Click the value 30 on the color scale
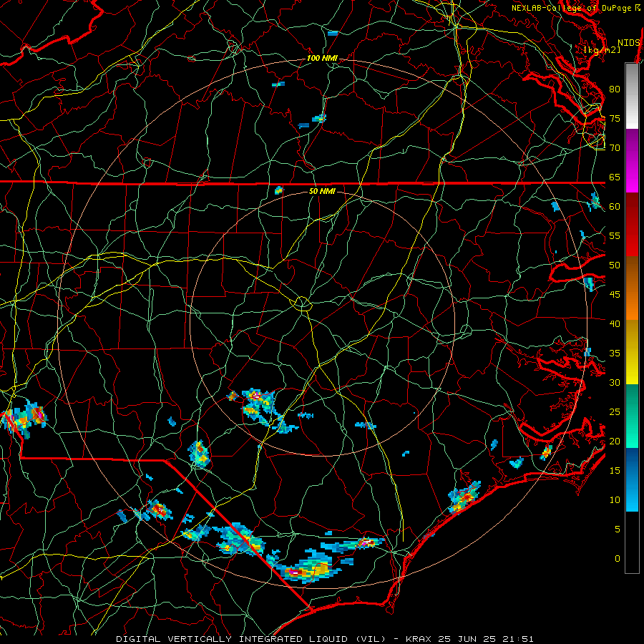 click(615, 382)
